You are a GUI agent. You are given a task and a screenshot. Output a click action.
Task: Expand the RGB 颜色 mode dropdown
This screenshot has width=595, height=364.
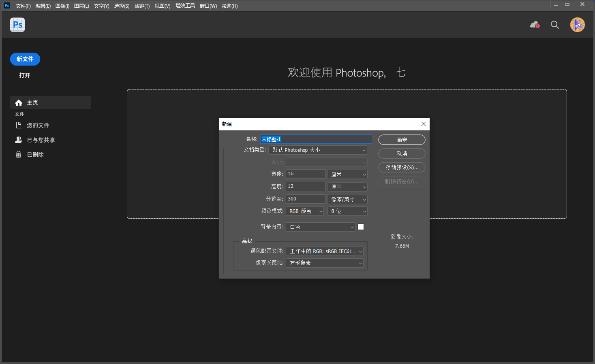click(305, 211)
